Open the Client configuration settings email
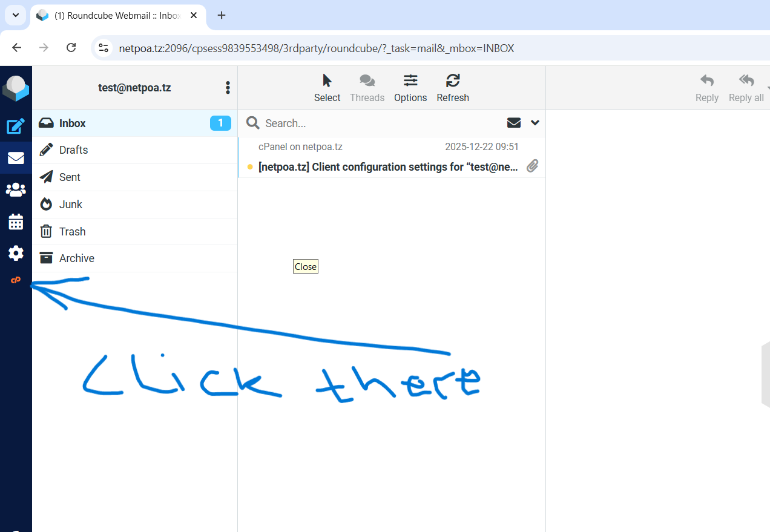The height and width of the screenshot is (532, 770). click(387, 166)
